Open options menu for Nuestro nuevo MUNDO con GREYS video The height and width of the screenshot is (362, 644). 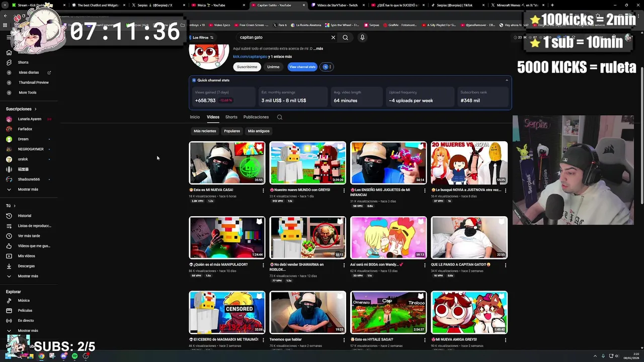pyautogui.click(x=344, y=191)
